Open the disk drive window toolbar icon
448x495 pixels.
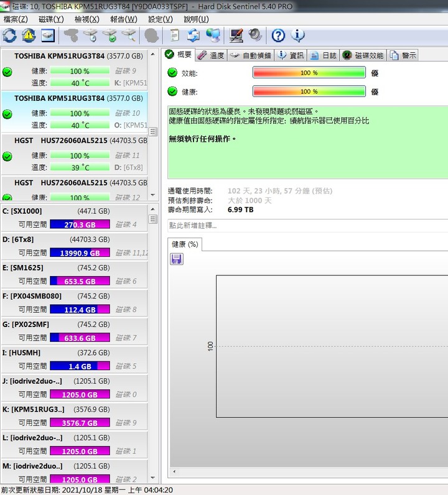pyautogui.click(x=48, y=35)
